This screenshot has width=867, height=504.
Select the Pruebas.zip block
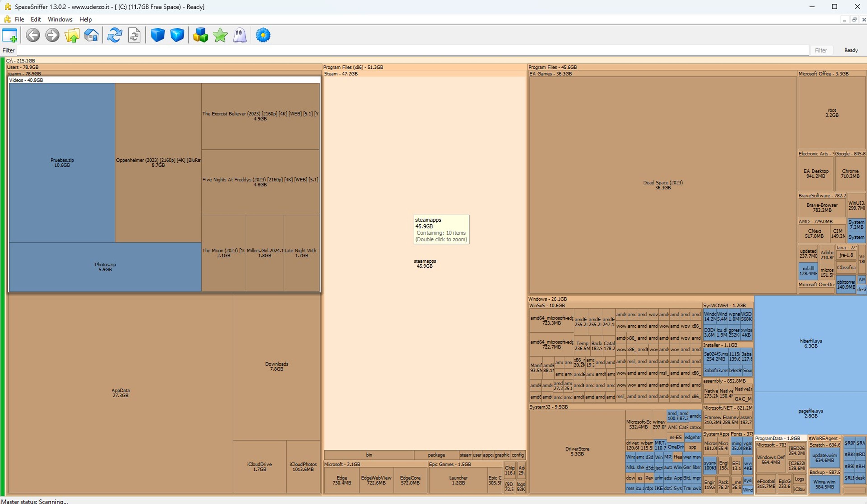[62, 163]
